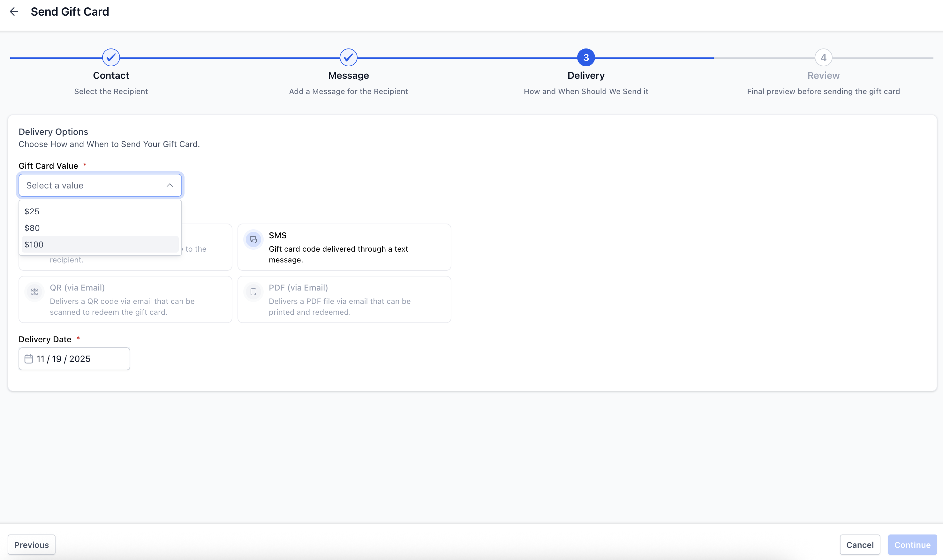Click the SMS chat bubble icon
This screenshot has width=943, height=560.
[x=253, y=239]
